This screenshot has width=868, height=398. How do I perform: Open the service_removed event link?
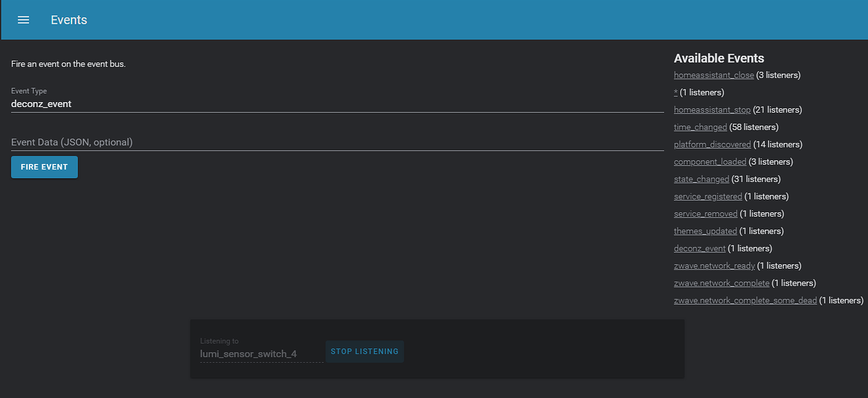[705, 213]
